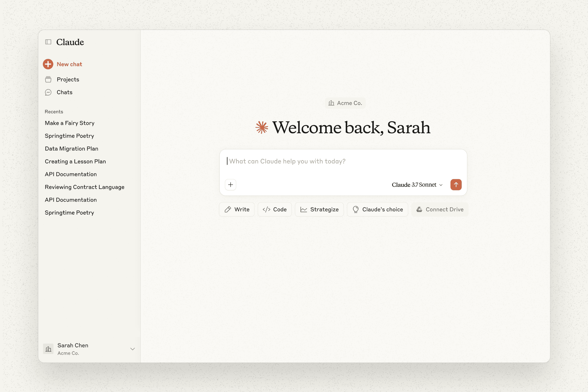Open the Claude 3.7 Sonnet model selector
Image resolution: width=588 pixels, height=392 pixels.
[417, 185]
